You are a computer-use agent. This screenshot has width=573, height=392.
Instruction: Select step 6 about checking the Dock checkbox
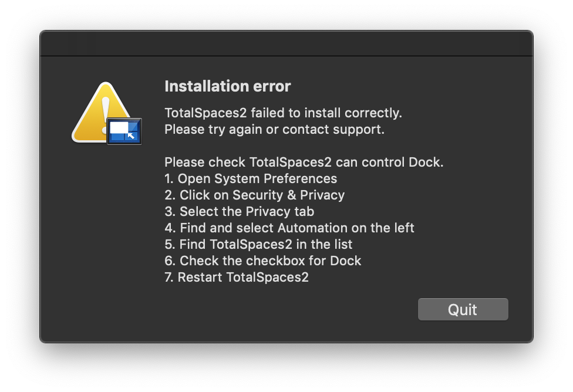click(x=262, y=261)
